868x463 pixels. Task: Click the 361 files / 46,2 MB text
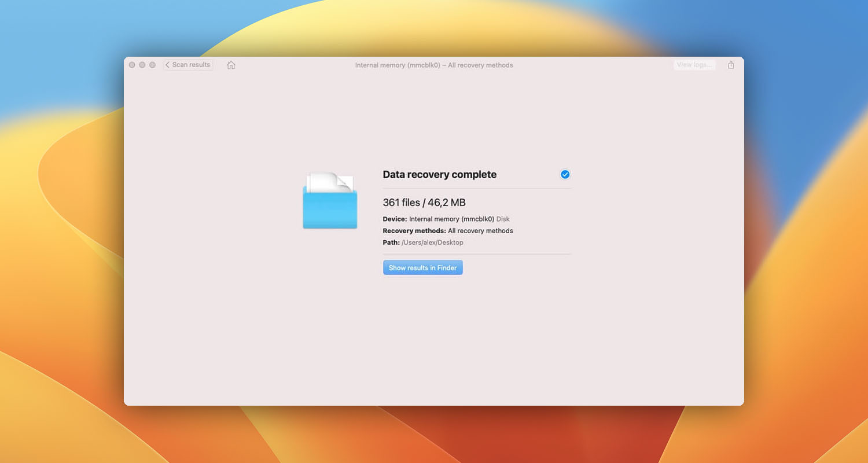click(424, 203)
